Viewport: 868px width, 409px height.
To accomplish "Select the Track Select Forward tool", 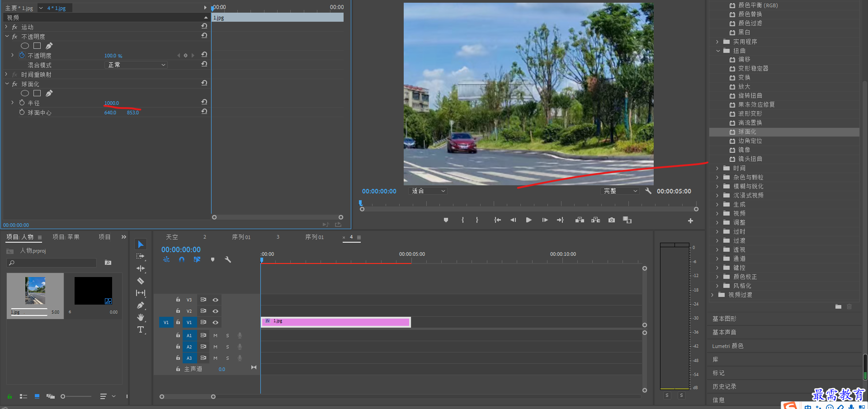I will 141,256.
